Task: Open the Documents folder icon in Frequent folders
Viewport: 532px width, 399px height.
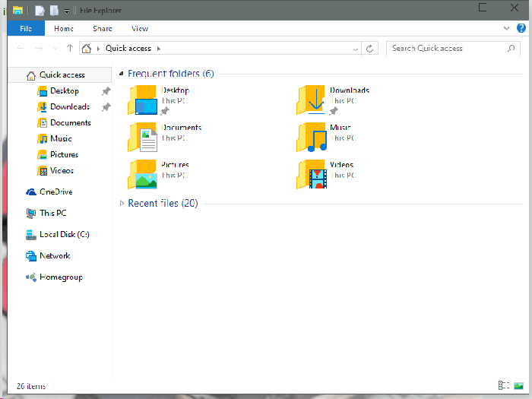Action: (x=143, y=138)
